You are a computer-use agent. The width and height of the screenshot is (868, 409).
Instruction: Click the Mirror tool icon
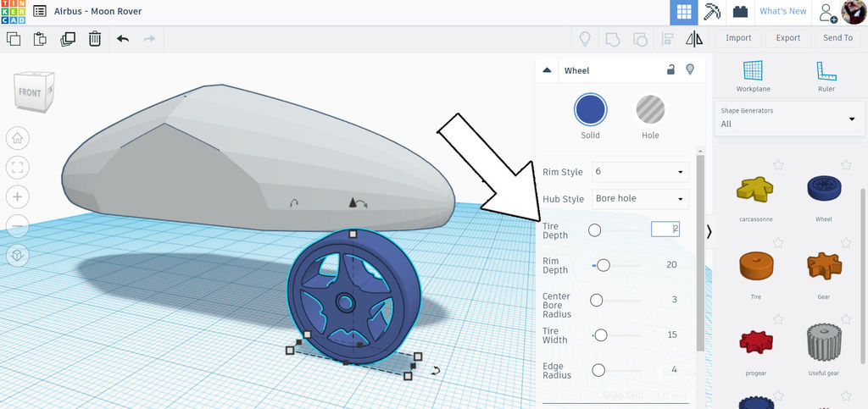693,39
